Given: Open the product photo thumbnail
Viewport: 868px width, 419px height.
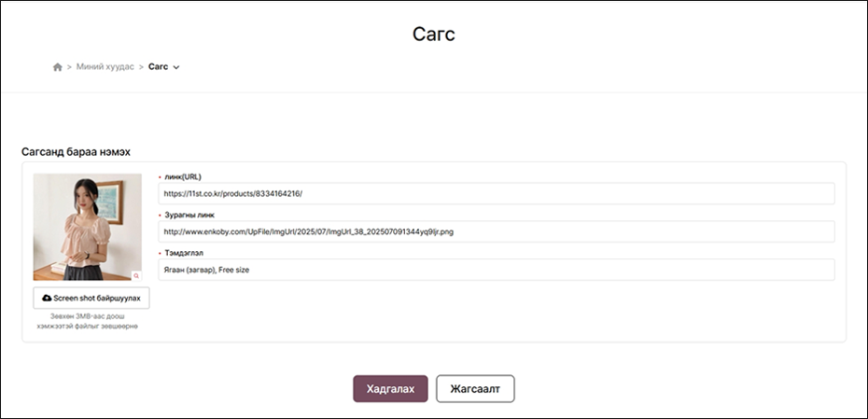Looking at the screenshot, I should point(87,227).
